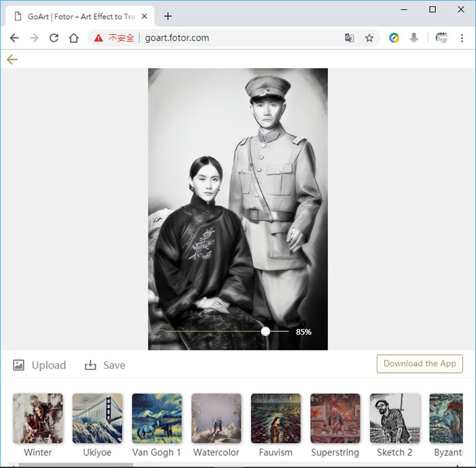Click the Save download icon
This screenshot has width=476, height=468.
(x=90, y=365)
